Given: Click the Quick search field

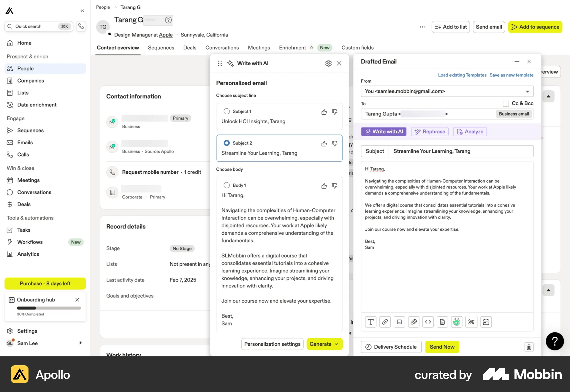Looking at the screenshot, I should (34, 26).
